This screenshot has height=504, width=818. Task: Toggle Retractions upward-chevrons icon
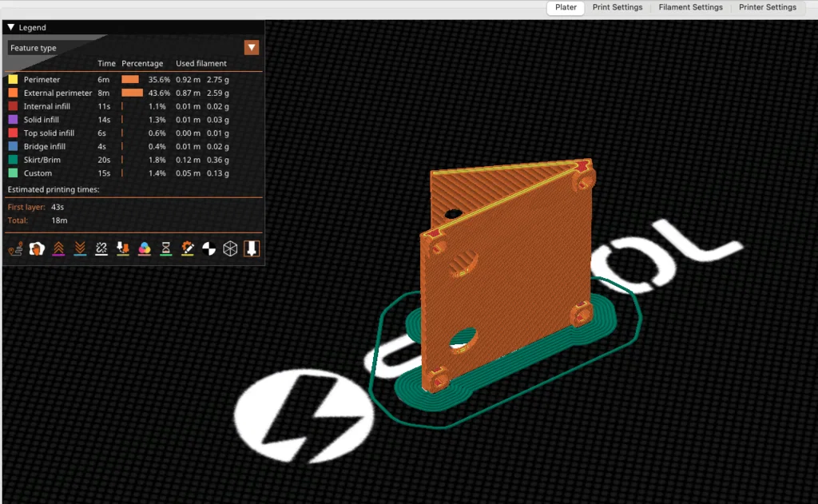click(58, 249)
